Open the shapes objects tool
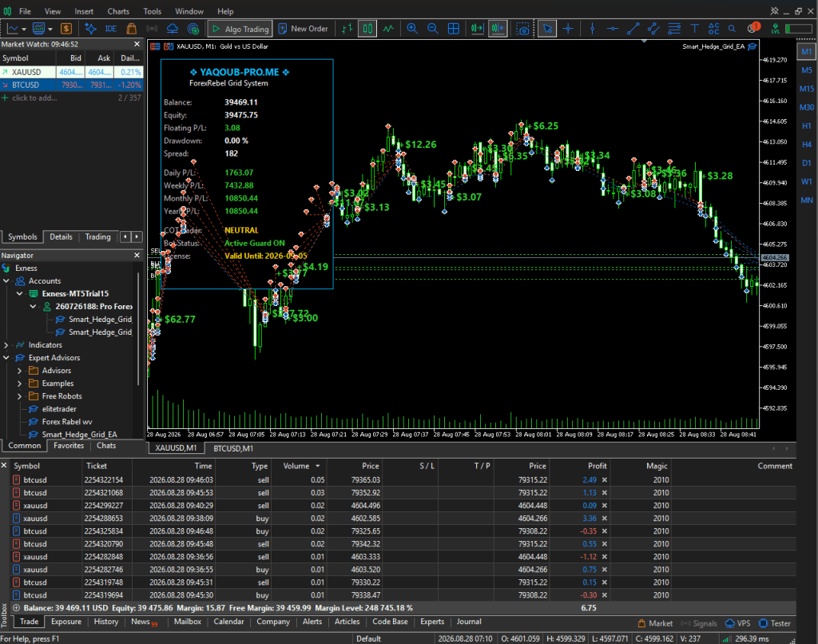 point(713,29)
